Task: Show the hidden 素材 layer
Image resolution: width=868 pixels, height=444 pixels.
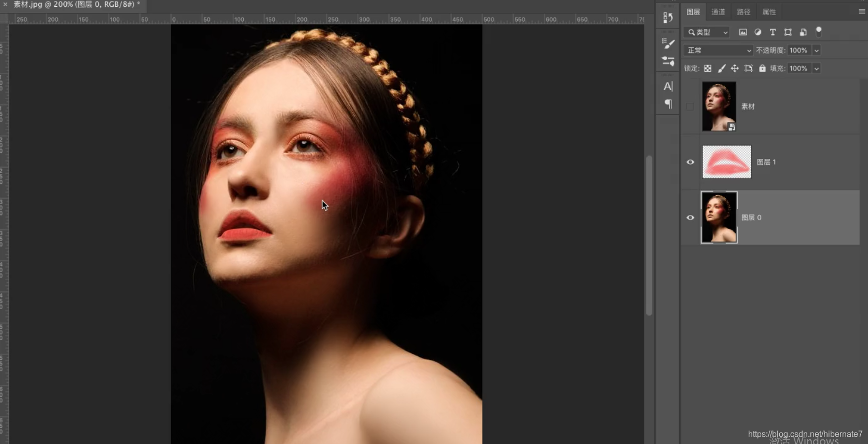Action: [x=690, y=106]
